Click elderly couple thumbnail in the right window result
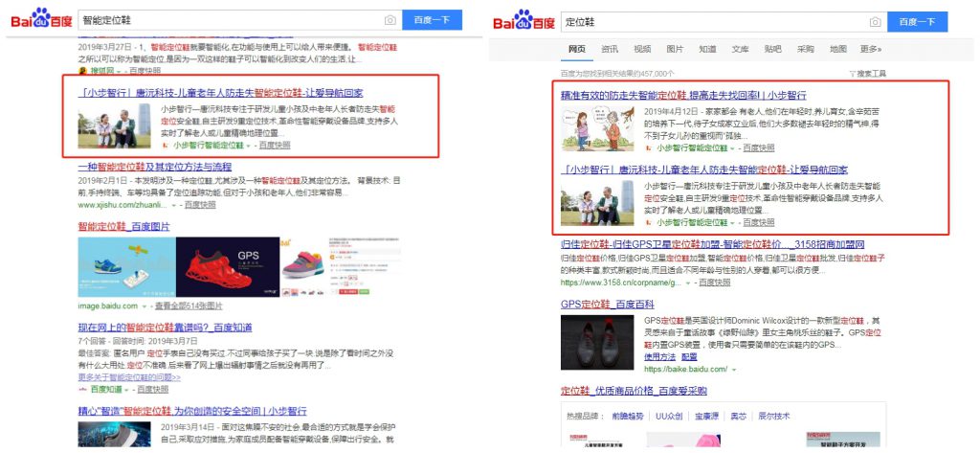980x453 pixels. [597, 203]
